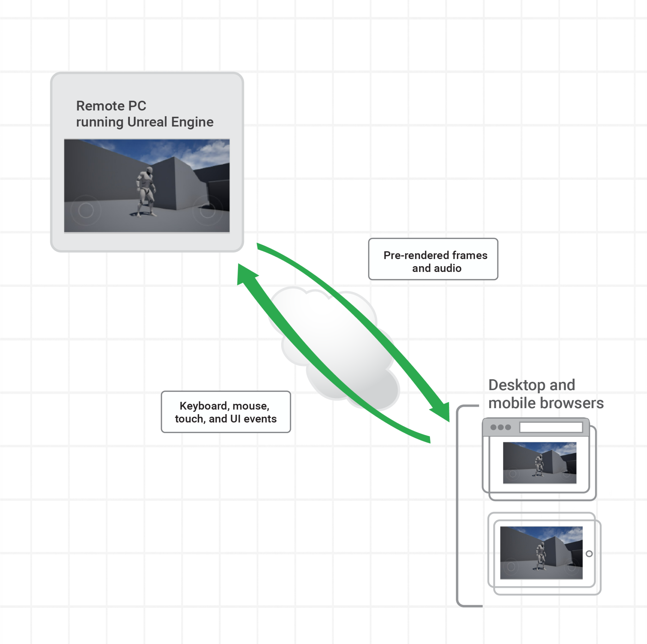Click the three dots in browser window titlebar
This screenshot has height=644, width=647.
point(500,427)
